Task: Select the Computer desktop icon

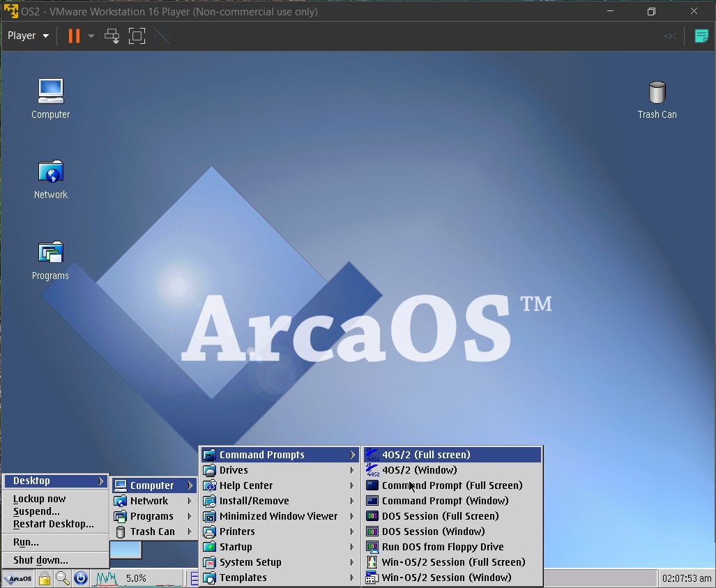Action: pos(51,99)
